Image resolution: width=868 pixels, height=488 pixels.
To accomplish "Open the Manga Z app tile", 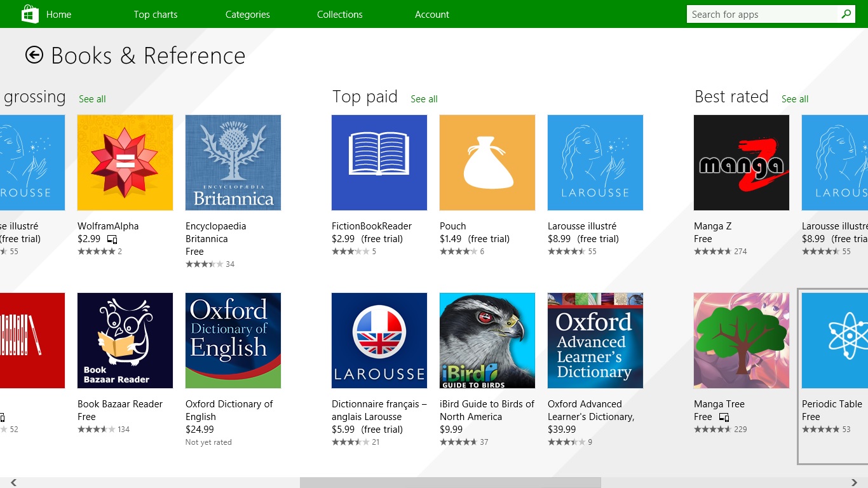I will [x=742, y=163].
